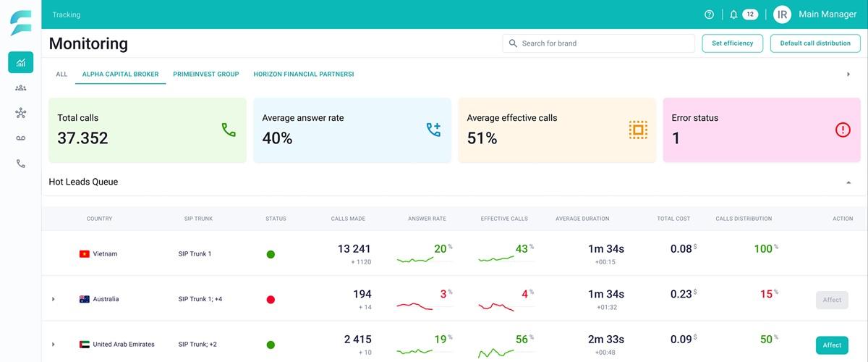This screenshot has width=868, height=362.
Task: Click the SIP Trunk 1; +4 cell
Action: pos(200,299)
